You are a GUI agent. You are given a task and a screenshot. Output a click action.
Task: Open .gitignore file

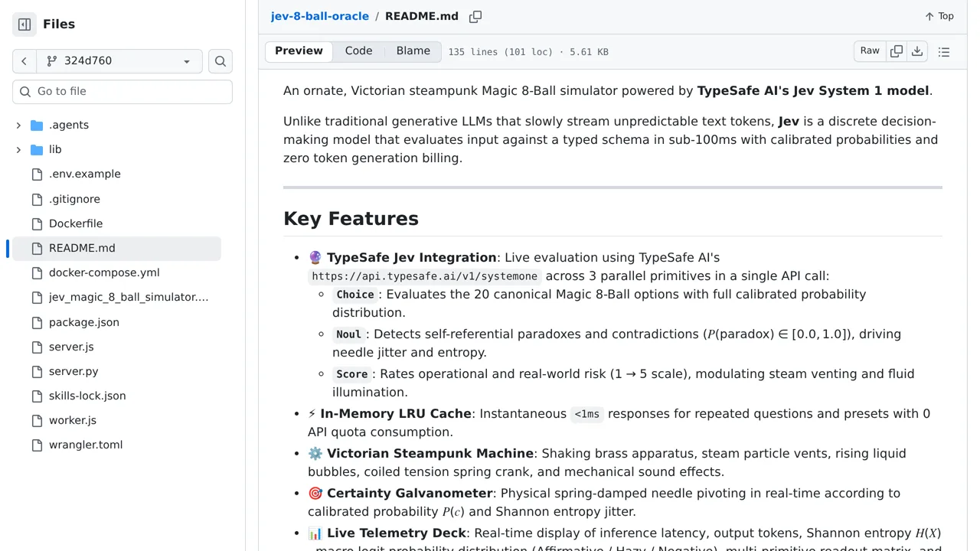(x=74, y=199)
